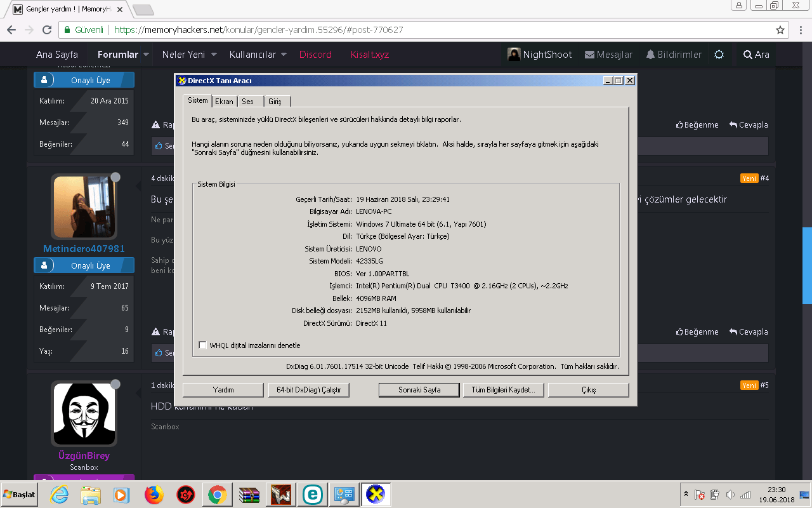Screen dimensions: 812x508
Task: Bookmark this page with the star icon
Action: tap(780, 30)
